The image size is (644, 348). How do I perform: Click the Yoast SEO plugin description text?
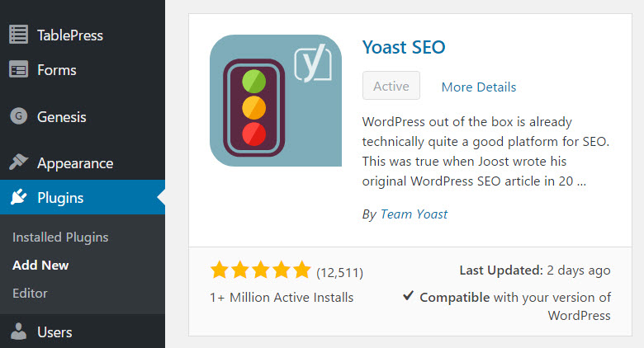click(x=485, y=152)
